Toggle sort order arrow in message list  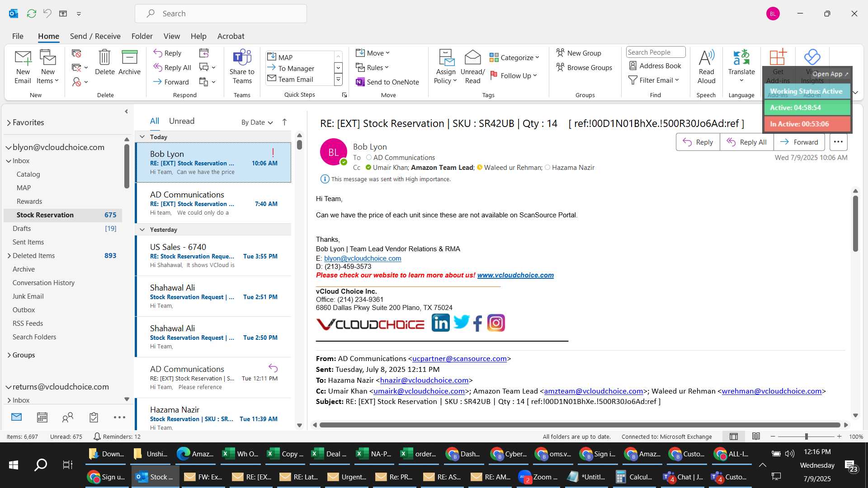click(284, 122)
